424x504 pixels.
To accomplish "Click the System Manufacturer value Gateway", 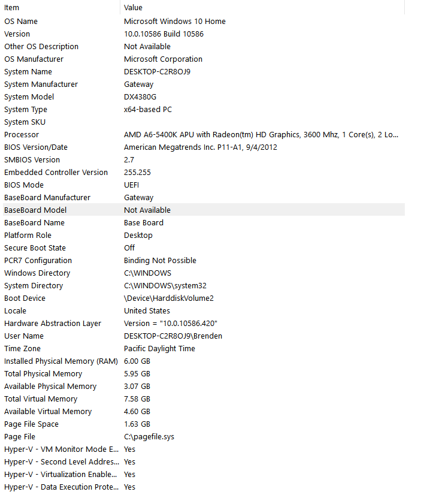I will pyautogui.click(x=139, y=84).
